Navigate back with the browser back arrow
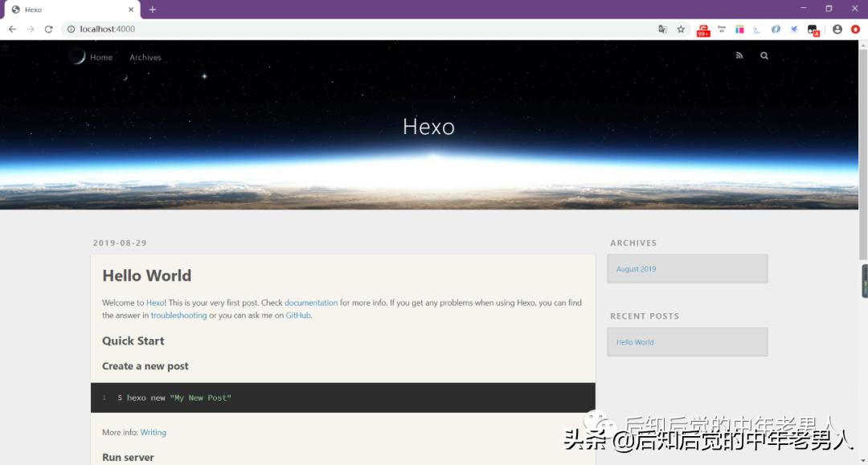Image resolution: width=868 pixels, height=465 pixels. [12, 28]
